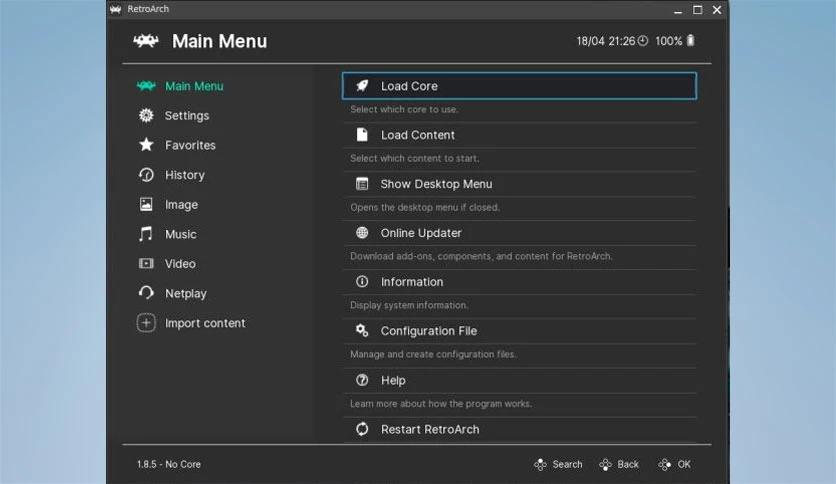
Task: Click 'Opens the desktop menu if closed.' text
Action: pos(424,207)
